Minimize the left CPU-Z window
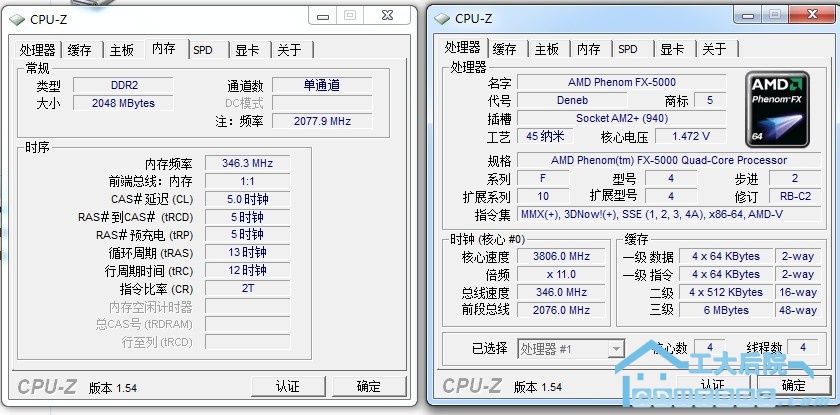 pos(322,16)
